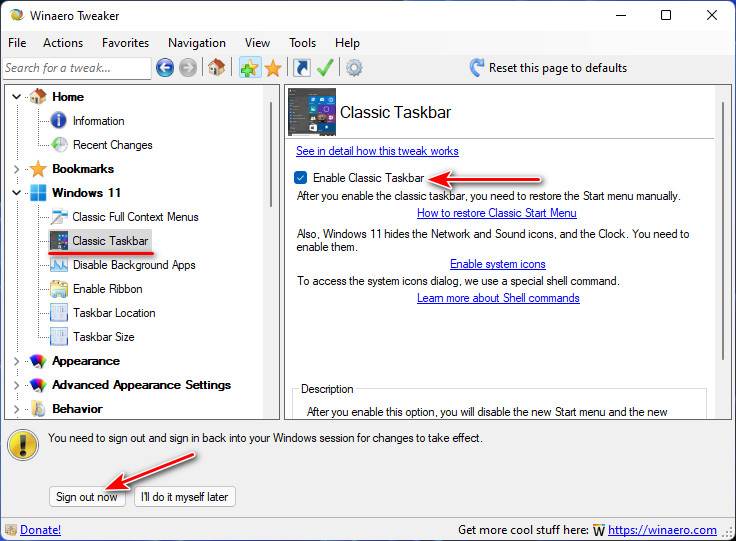Image resolution: width=736 pixels, height=541 pixels.
Task: Click the Sign out now button
Action: 87,497
